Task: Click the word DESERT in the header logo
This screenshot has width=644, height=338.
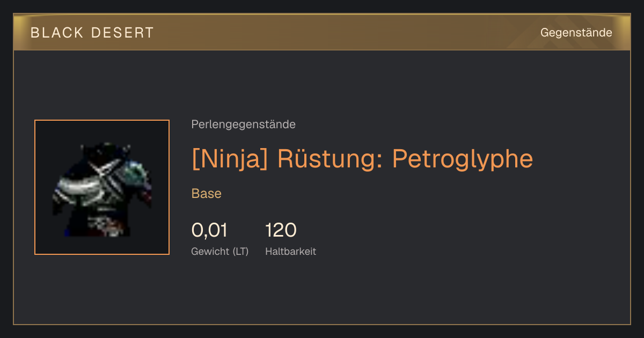Action: pyautogui.click(x=123, y=33)
